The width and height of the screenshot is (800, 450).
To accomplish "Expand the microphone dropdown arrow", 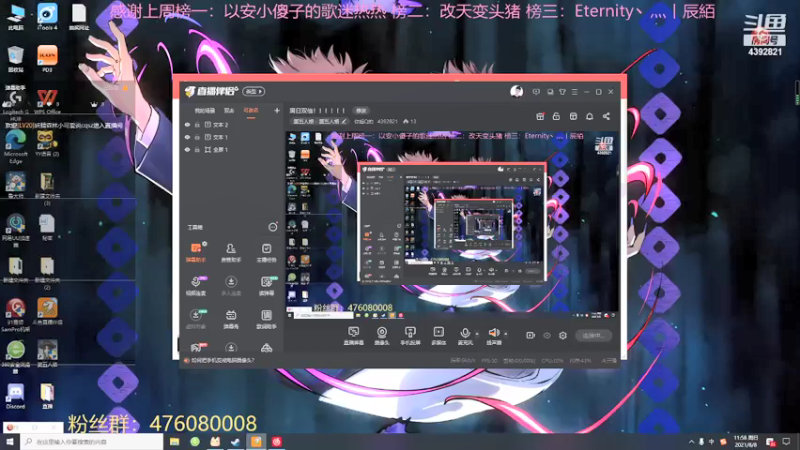I will [477, 334].
